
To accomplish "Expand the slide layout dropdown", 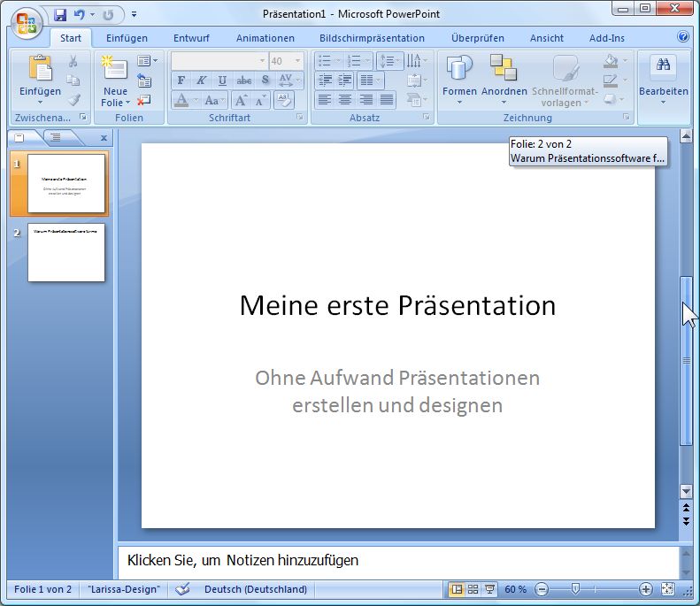I will (x=147, y=61).
